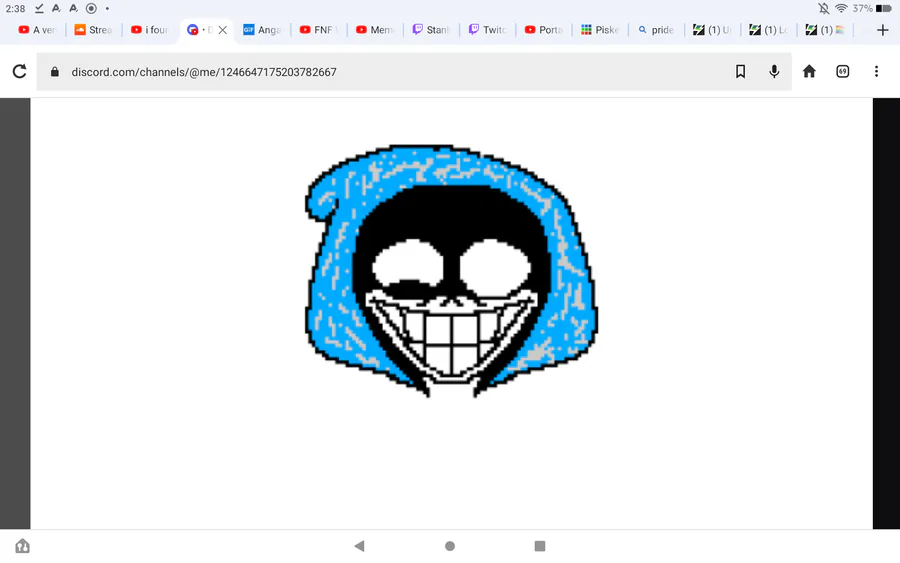The height and width of the screenshot is (563, 900).
Task: Go to the browser home page
Action: click(x=809, y=71)
